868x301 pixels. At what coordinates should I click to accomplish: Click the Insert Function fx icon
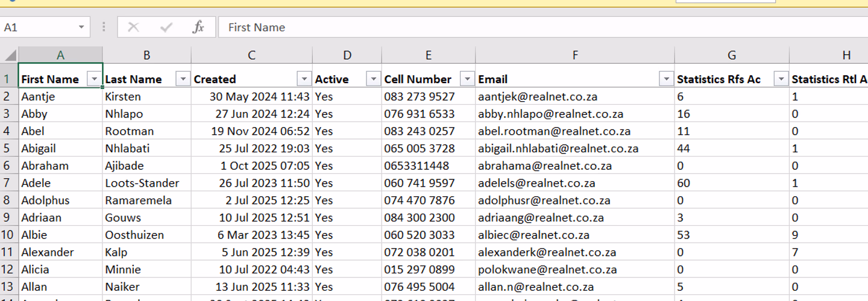coord(198,27)
